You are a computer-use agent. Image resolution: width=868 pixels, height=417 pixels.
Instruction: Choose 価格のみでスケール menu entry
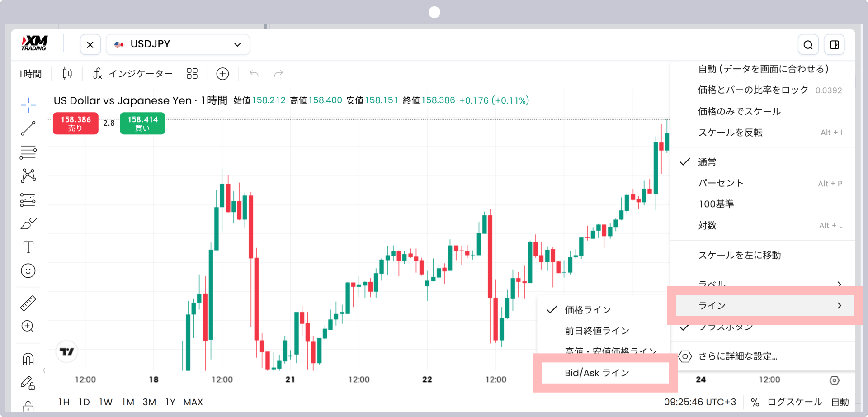click(763, 111)
